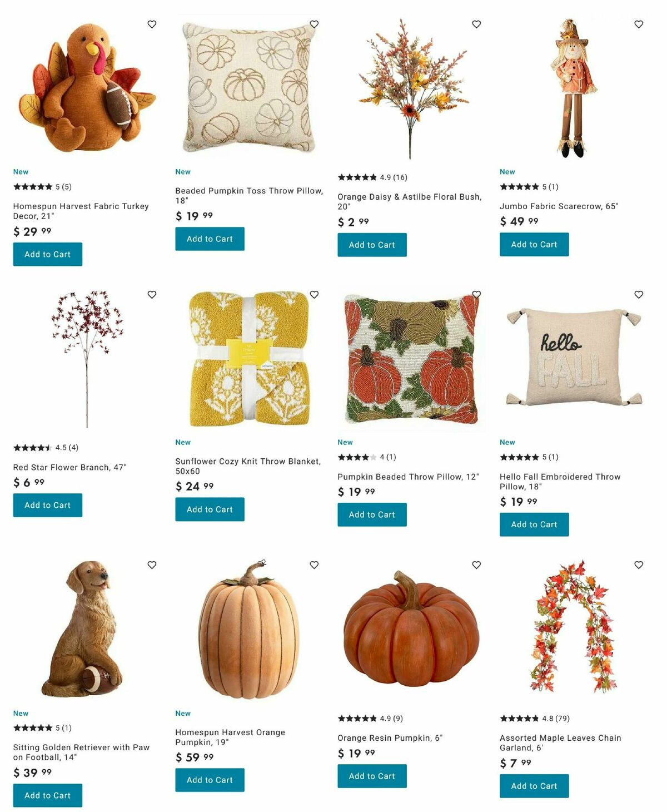View Orange Daisy Floral Bush star rating reviews
Viewport: 667px width, 812px height.
tap(372, 177)
